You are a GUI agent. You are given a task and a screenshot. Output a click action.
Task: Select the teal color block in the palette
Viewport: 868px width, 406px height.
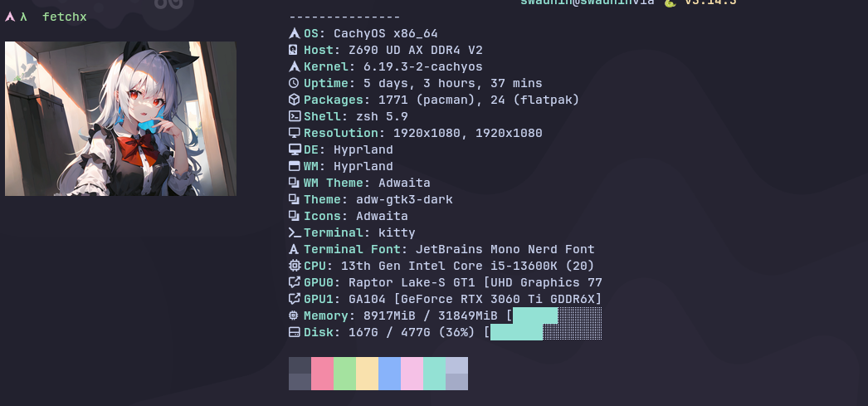435,374
